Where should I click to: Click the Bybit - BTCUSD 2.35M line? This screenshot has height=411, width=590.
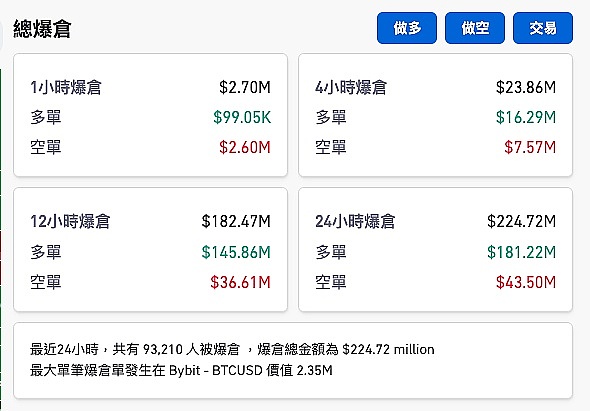(181, 371)
